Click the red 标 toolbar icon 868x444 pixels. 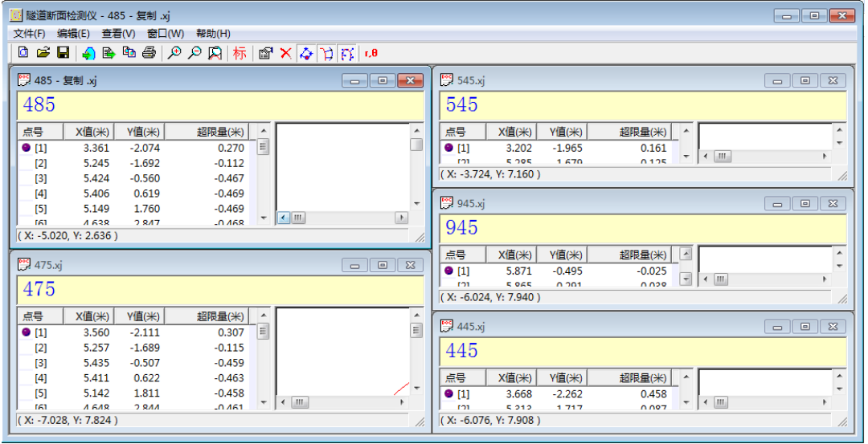click(240, 53)
